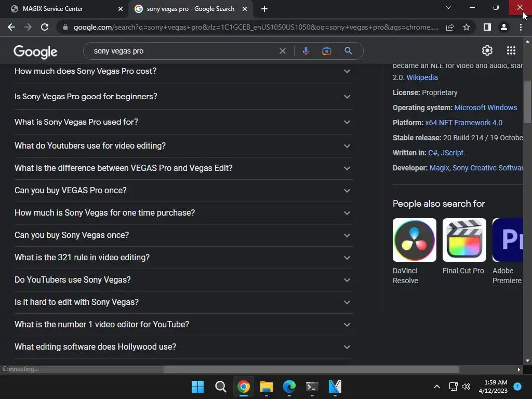Screen dimensions: 532x399
Task: Show hidden system tray icons
Action: tap(436, 387)
